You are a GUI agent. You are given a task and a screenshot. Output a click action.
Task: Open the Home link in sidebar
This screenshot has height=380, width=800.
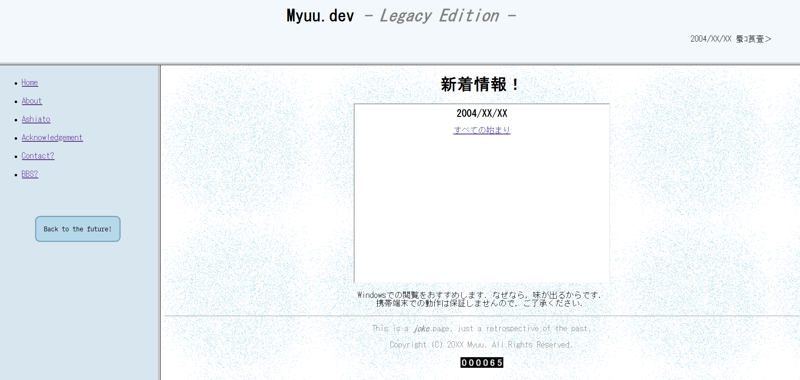[30, 83]
